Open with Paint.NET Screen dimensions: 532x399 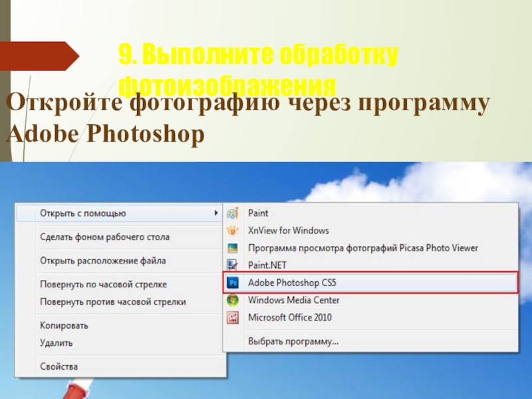pyautogui.click(x=370, y=265)
